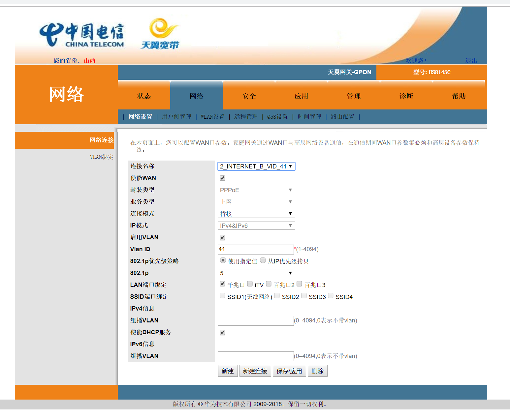The height and width of the screenshot is (420, 510).
Task: Toggle the 使能DHCP服务 checkbox
Action: click(222, 332)
